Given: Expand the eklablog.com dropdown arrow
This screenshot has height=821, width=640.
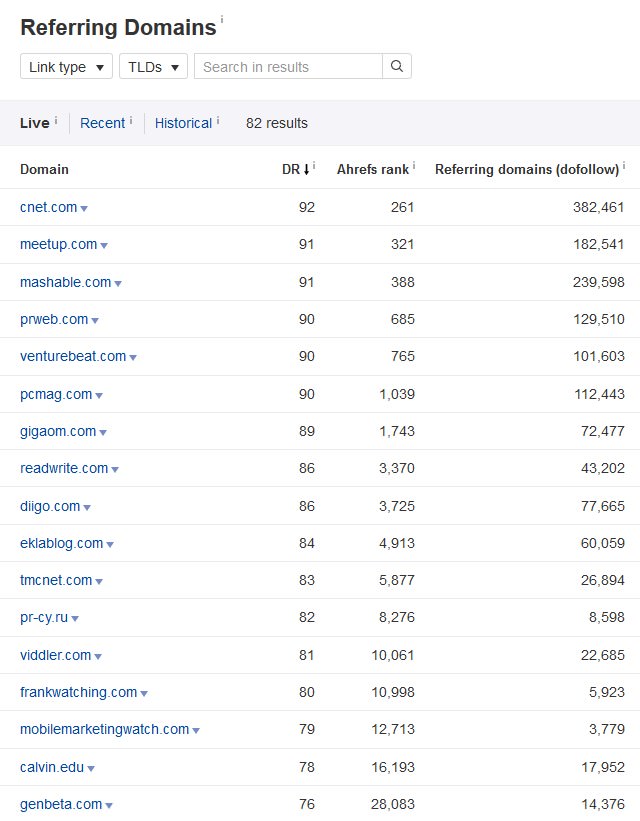Looking at the screenshot, I should [x=110, y=545].
